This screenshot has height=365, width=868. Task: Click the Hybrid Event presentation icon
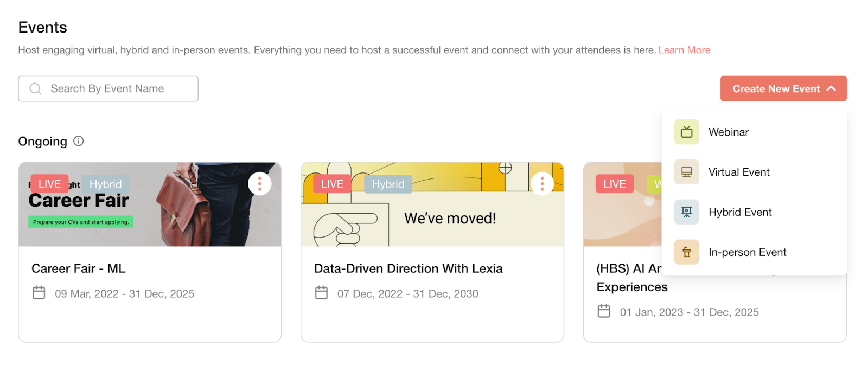tap(686, 212)
